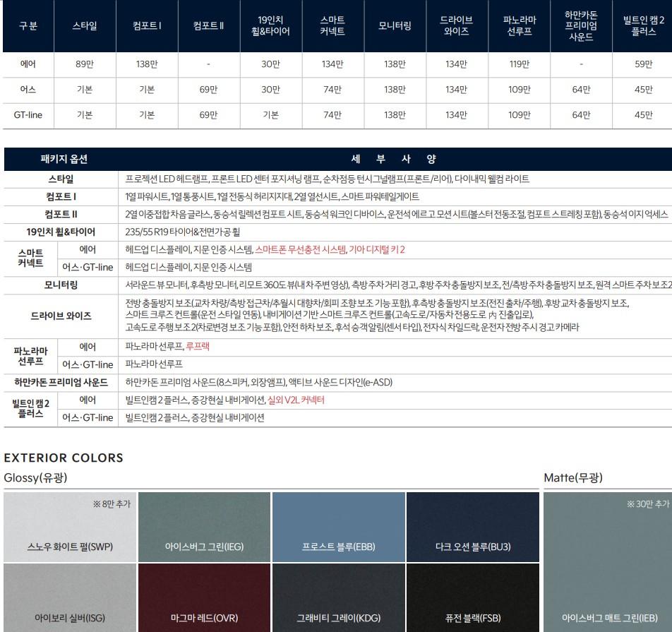The width and height of the screenshot is (672, 632).
Task: Click the red 루프랙 text
Action: [x=197, y=347]
